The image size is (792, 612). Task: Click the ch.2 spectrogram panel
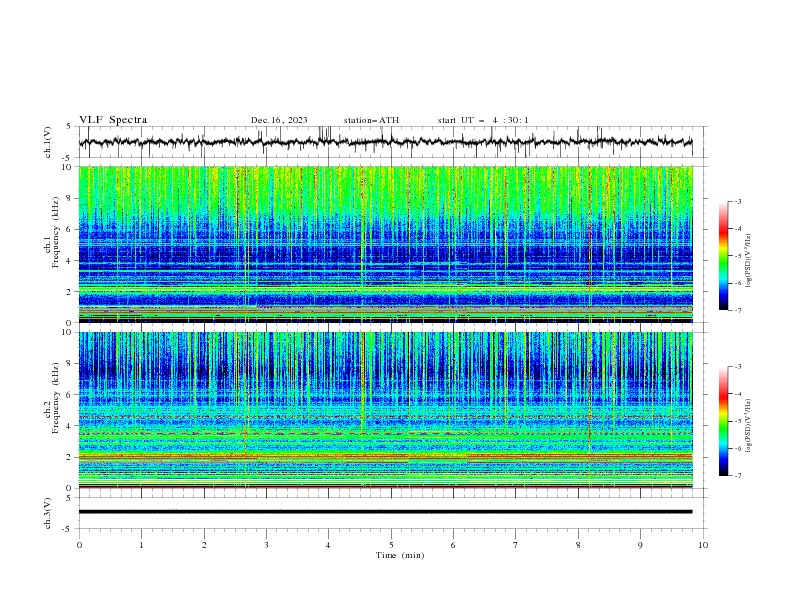tap(386, 410)
